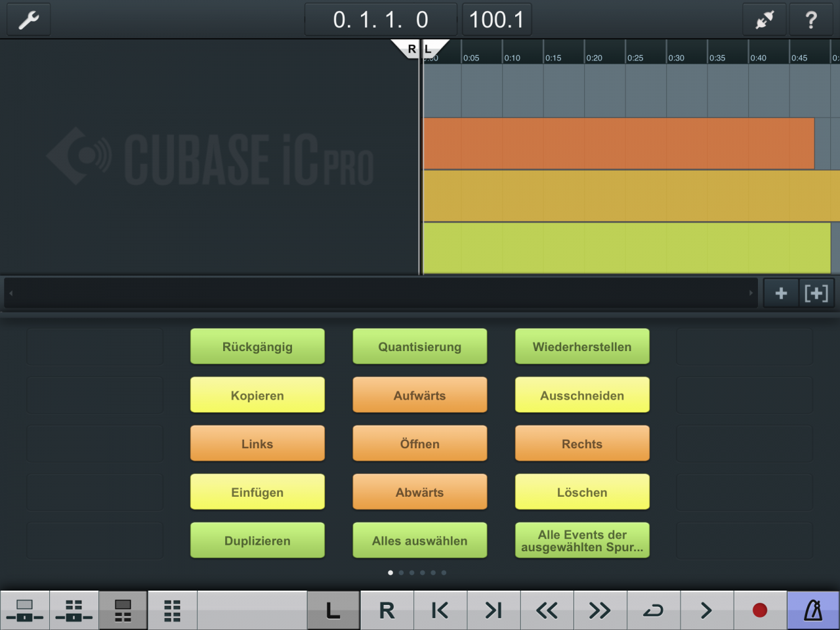Click the Duplizieren button
The width and height of the screenshot is (840, 630).
pos(257,541)
